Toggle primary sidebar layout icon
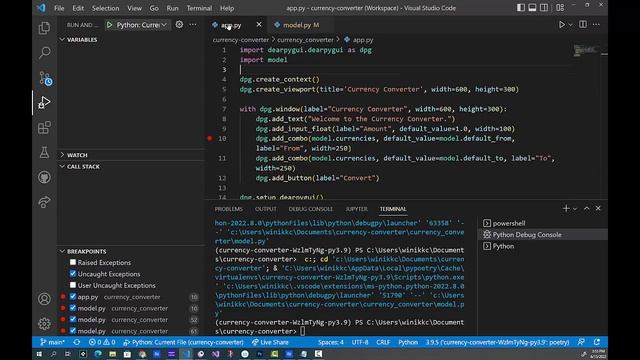This screenshot has height=360, width=640. (521, 8)
